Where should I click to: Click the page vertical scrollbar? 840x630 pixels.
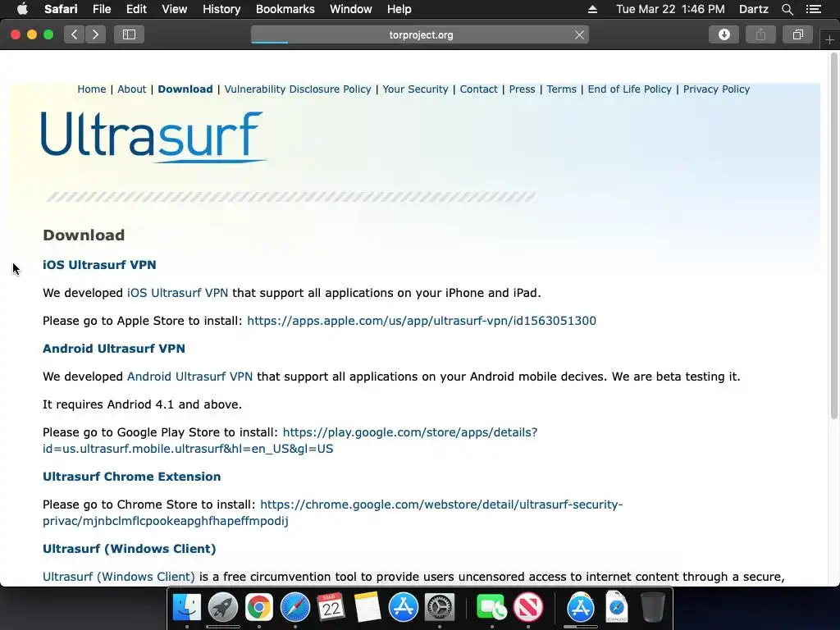[833, 235]
